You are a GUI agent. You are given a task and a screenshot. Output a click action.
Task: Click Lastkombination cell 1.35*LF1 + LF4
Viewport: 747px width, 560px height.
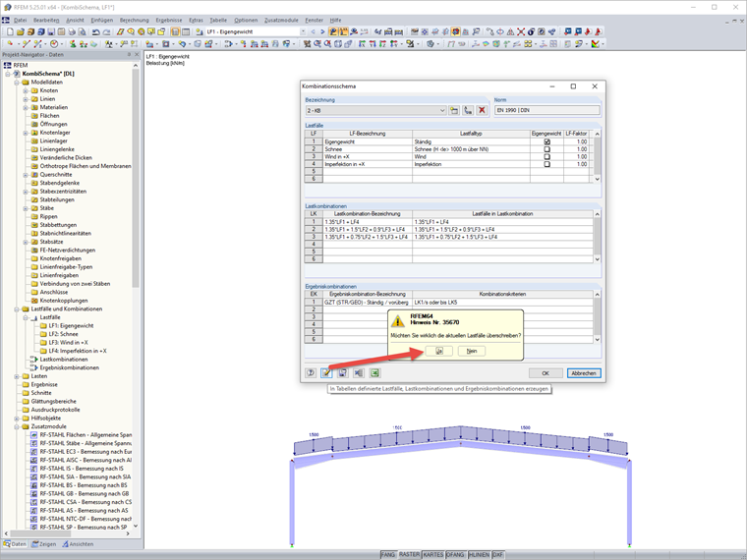pos(368,222)
